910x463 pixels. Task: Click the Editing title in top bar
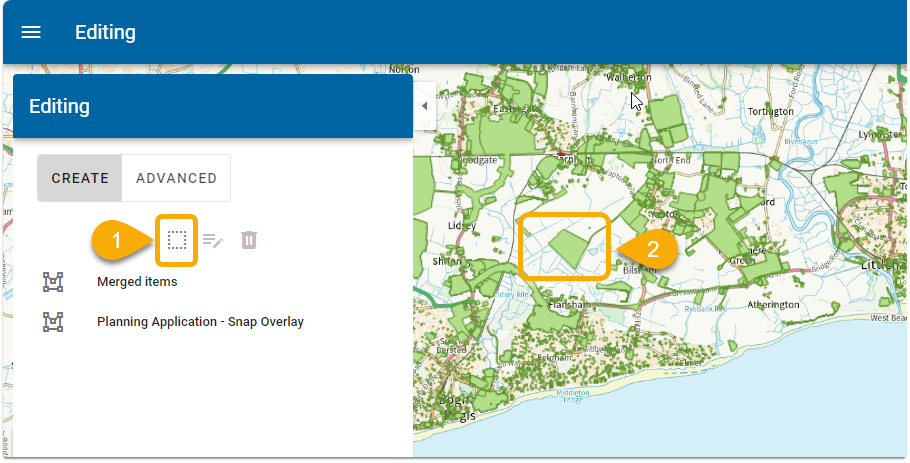[x=105, y=32]
